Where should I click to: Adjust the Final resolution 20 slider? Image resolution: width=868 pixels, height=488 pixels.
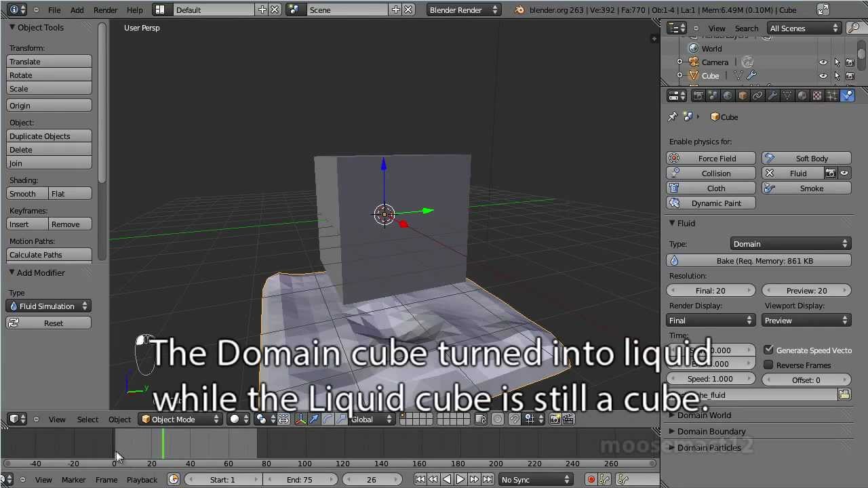(x=711, y=291)
